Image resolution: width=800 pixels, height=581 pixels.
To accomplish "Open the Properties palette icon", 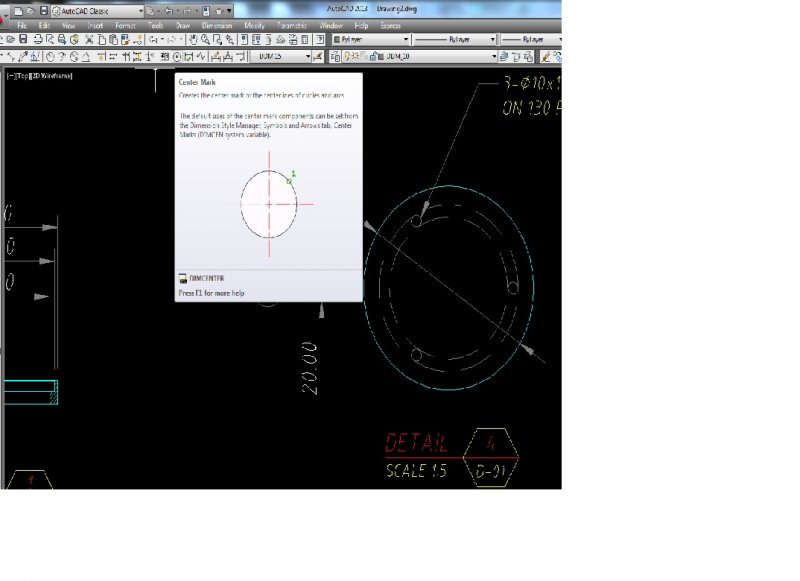I will [x=244, y=39].
